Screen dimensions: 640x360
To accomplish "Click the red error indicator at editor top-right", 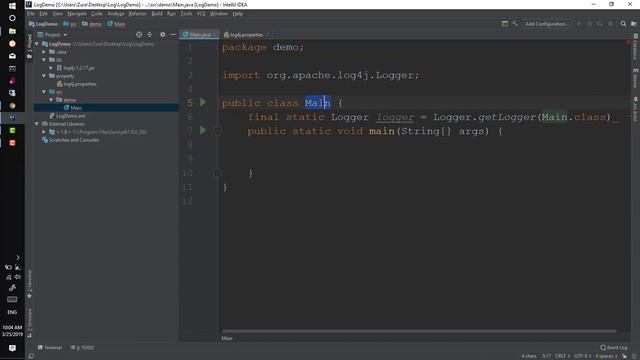I will pyautogui.click(x=628, y=42).
